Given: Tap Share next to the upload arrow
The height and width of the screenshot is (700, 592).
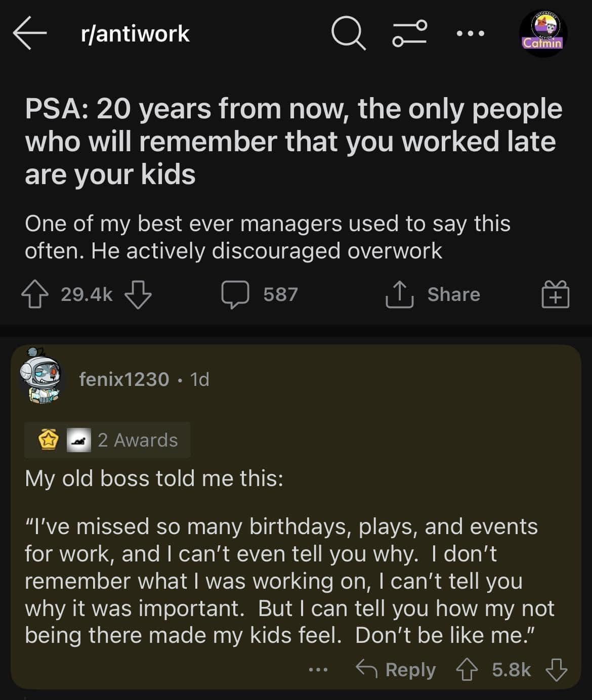Looking at the screenshot, I should pyautogui.click(x=454, y=294).
